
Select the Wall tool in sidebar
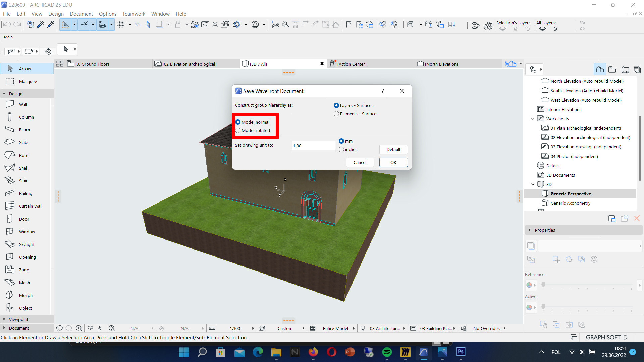[x=22, y=104]
